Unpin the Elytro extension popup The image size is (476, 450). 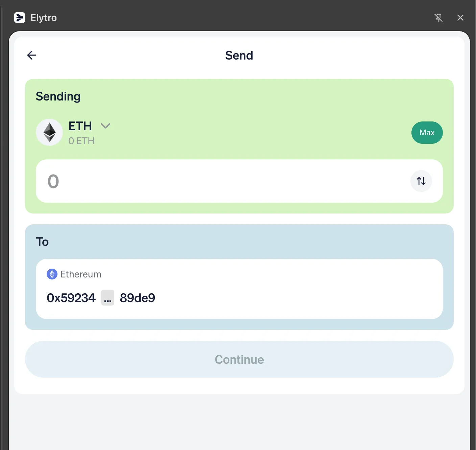[439, 18]
